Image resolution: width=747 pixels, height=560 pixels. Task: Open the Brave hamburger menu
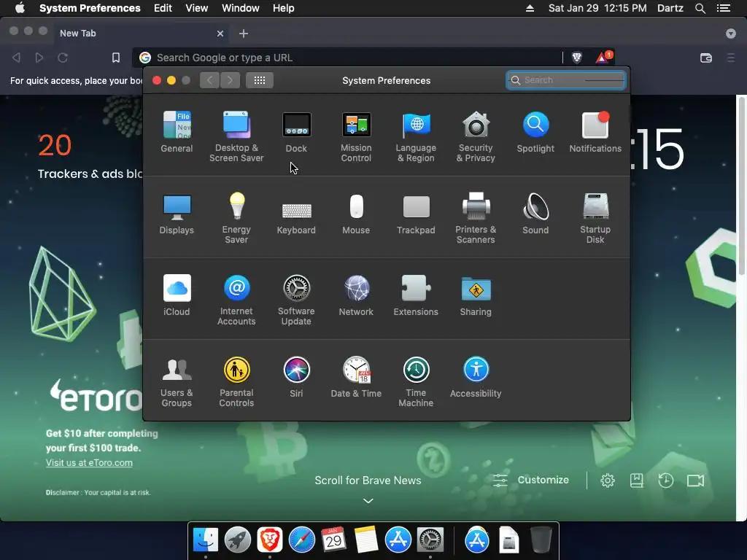731,58
